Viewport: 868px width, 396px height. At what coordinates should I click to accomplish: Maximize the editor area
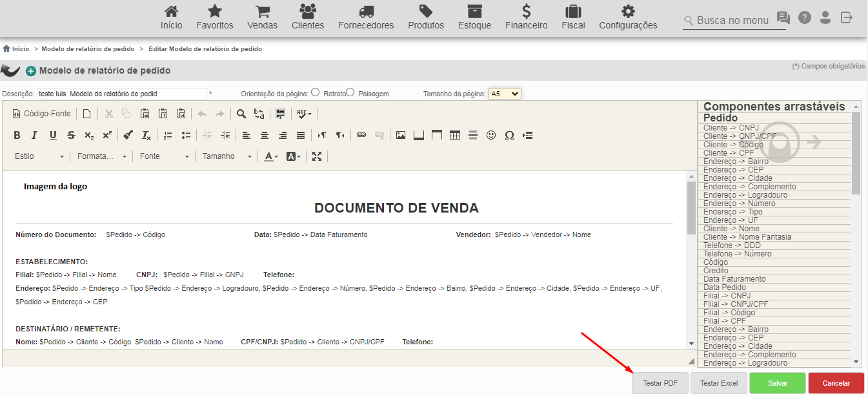point(317,156)
